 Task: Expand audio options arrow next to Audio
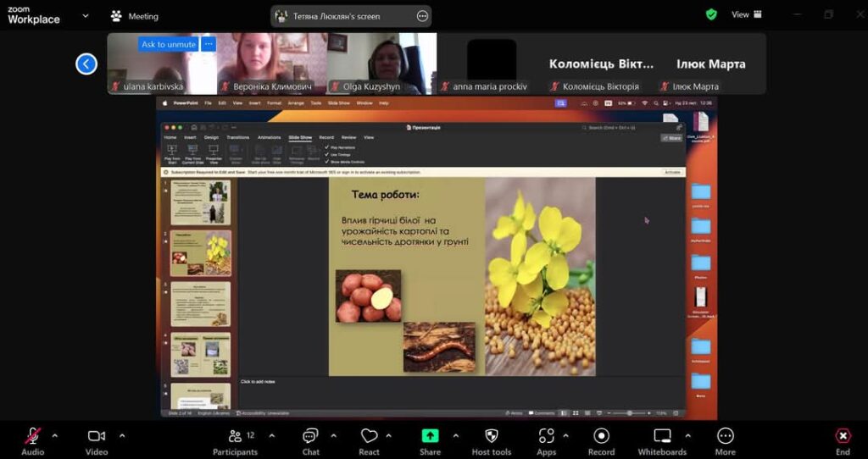pos(55,436)
